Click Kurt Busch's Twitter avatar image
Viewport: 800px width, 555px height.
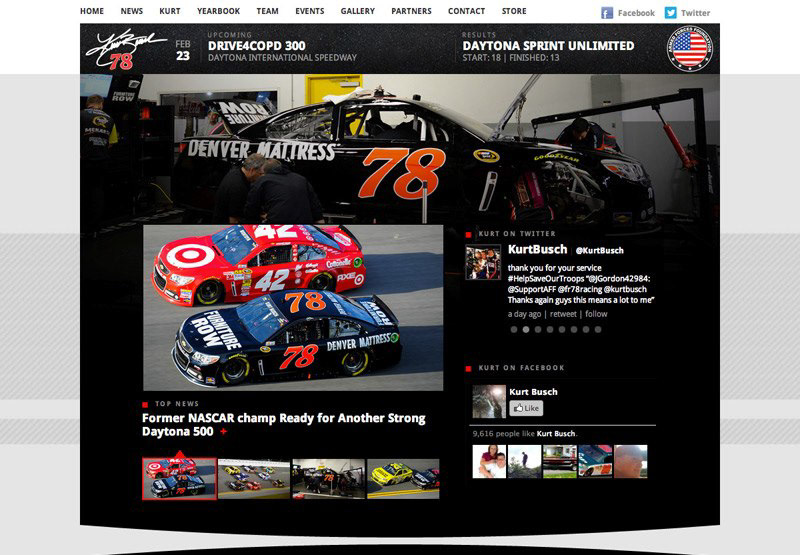pyautogui.click(x=483, y=262)
